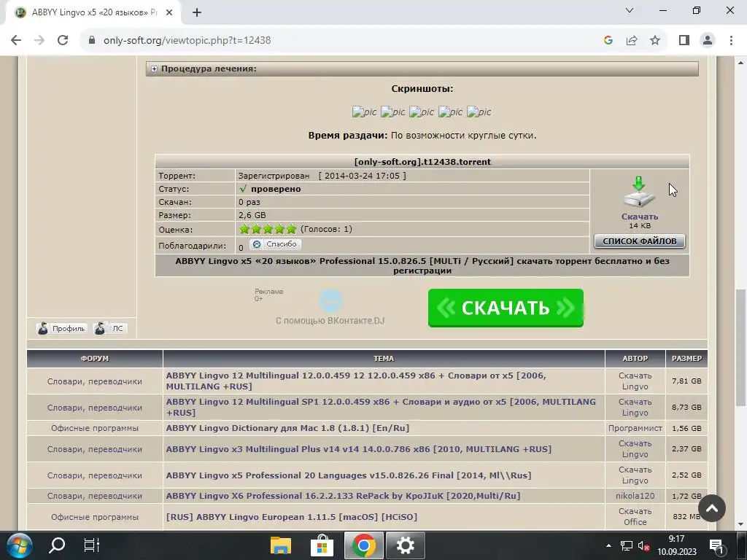747x560 pixels.
Task: Open ABBYY Lingvo 12 Multilingual SP1 topic
Action: (x=381, y=407)
